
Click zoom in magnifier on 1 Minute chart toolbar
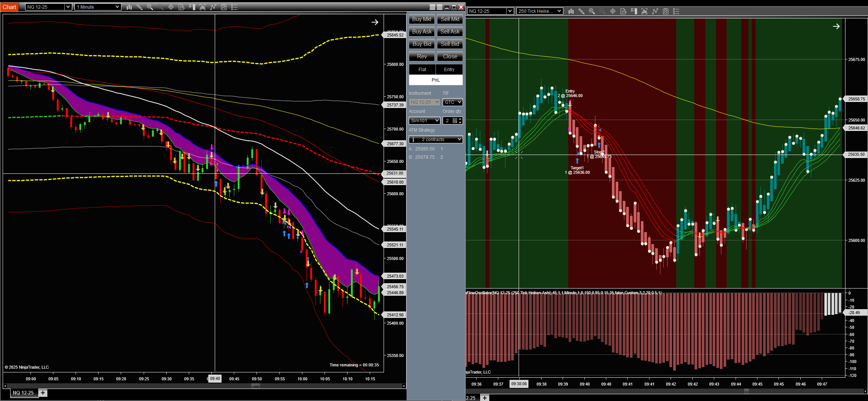click(150, 7)
